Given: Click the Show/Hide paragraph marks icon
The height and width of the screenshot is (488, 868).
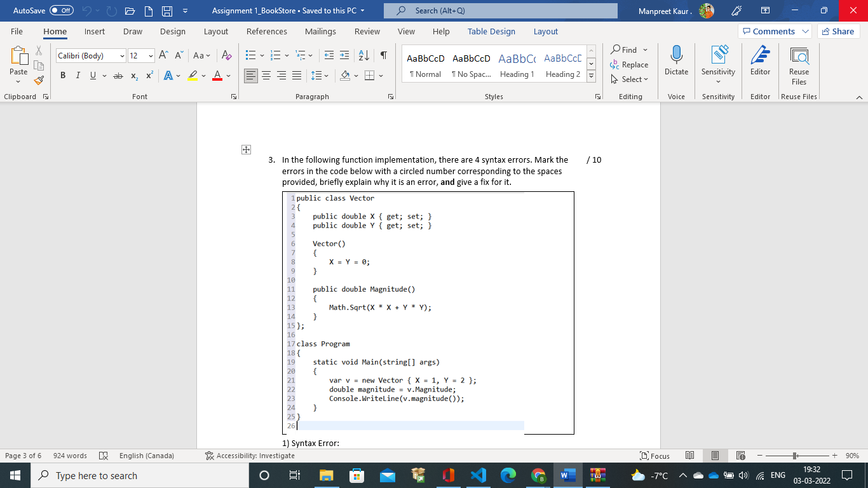Looking at the screenshot, I should tap(384, 56).
